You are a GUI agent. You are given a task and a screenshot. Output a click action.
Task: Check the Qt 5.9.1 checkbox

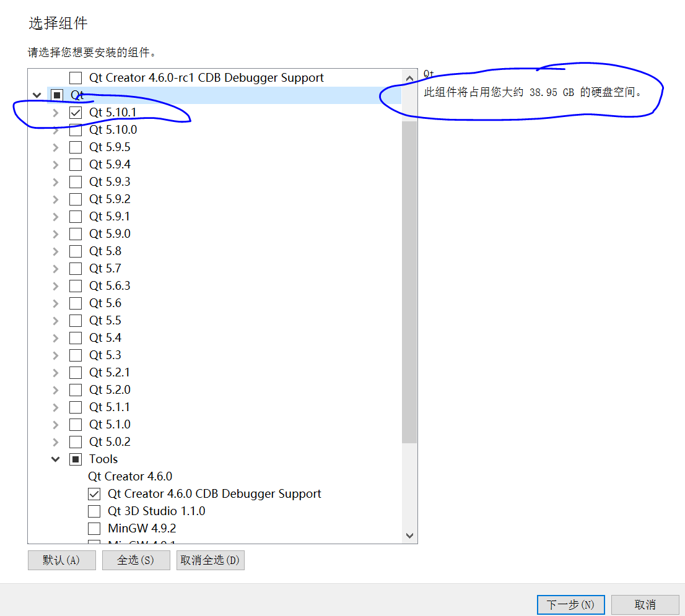coord(76,217)
